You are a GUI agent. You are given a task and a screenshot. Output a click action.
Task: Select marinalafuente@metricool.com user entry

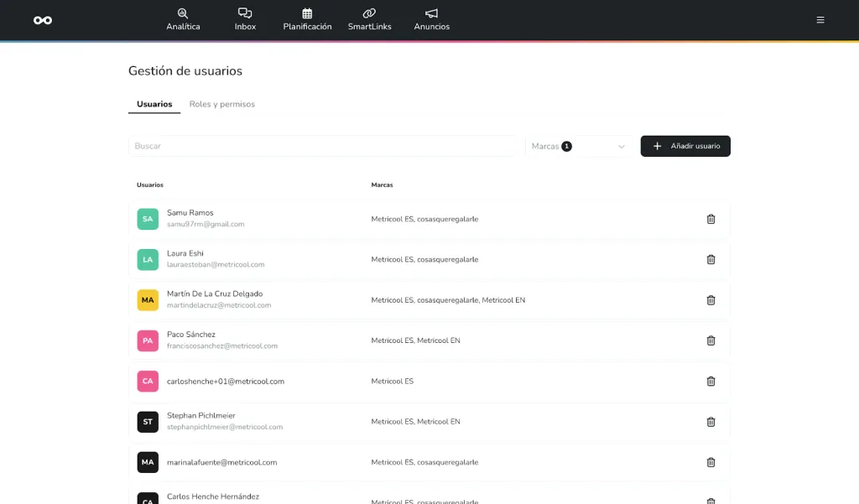point(221,462)
